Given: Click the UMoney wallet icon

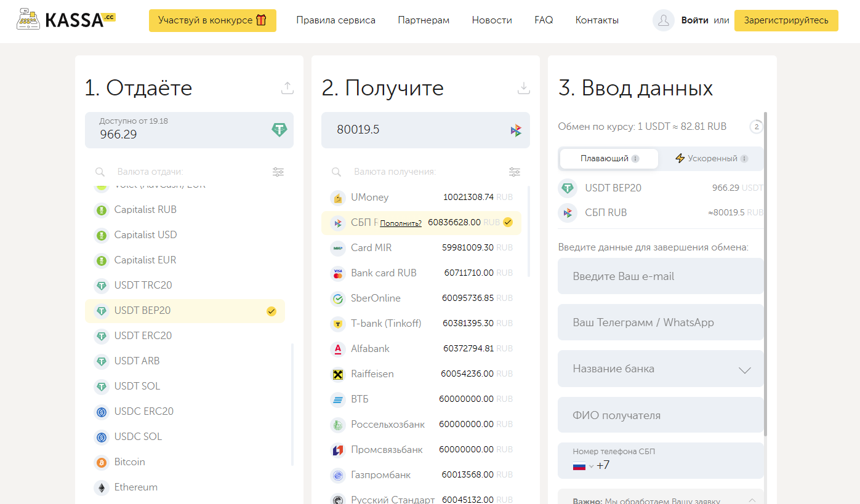Looking at the screenshot, I should click(x=337, y=198).
